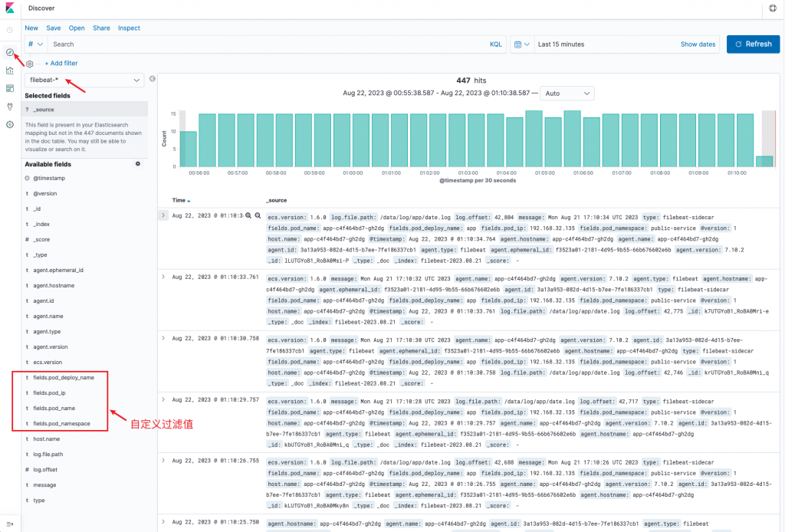Click Show dates link
The image size is (785, 532).
(698, 44)
